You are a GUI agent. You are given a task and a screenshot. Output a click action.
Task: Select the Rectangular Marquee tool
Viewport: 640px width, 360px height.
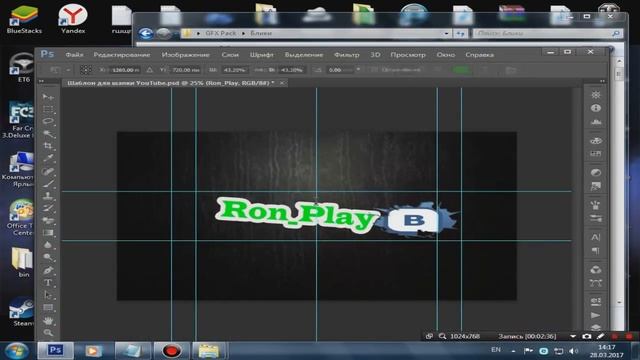click(x=48, y=109)
